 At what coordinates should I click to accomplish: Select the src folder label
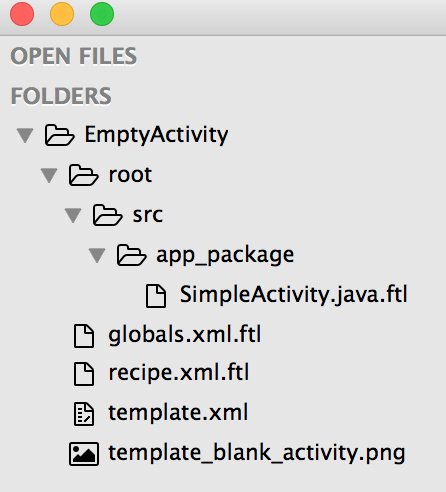point(148,215)
